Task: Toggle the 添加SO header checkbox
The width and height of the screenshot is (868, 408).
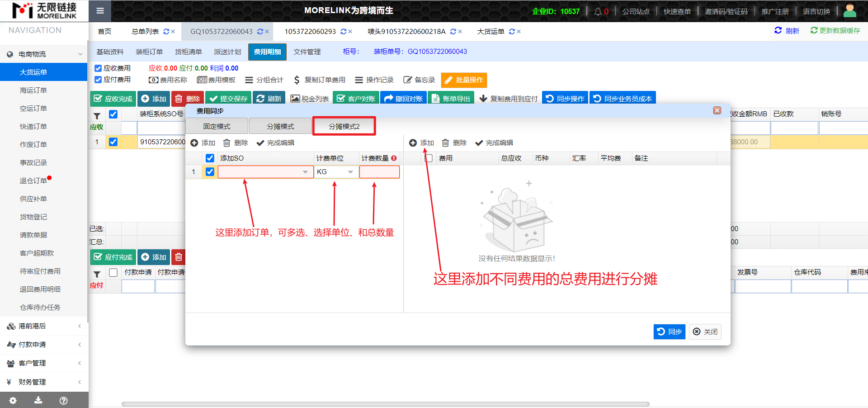Action: click(210, 158)
